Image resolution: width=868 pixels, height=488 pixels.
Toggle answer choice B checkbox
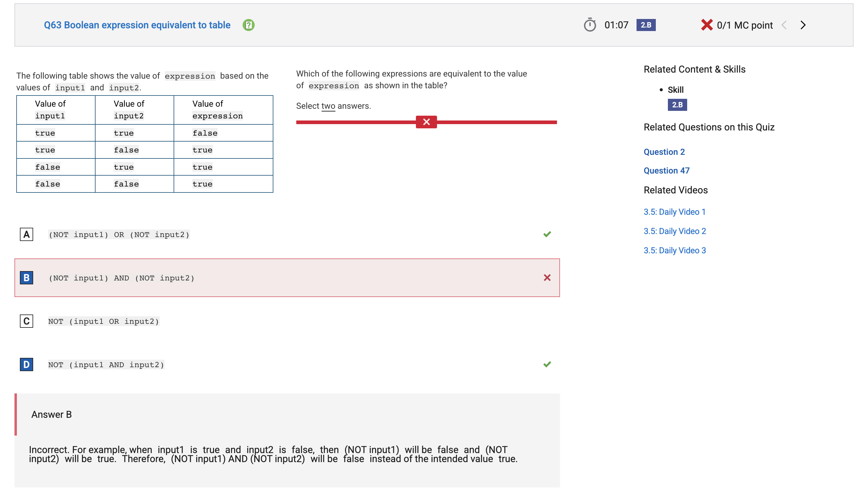[x=26, y=278]
